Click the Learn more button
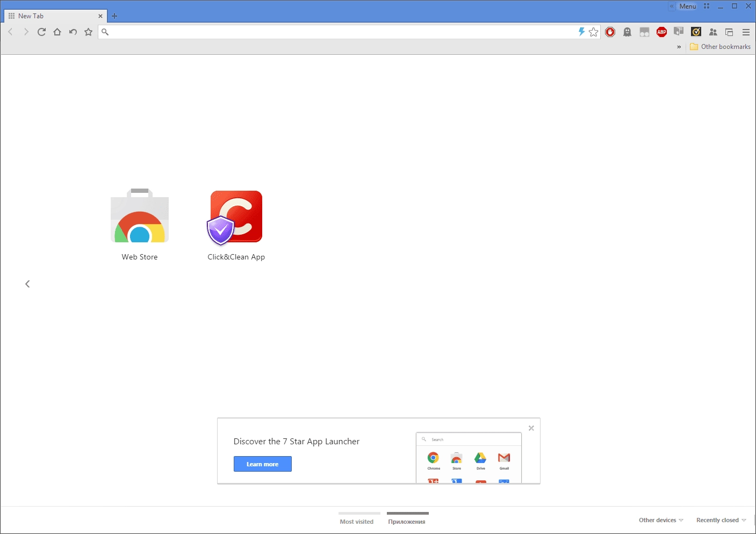The image size is (756, 534). [x=262, y=464]
